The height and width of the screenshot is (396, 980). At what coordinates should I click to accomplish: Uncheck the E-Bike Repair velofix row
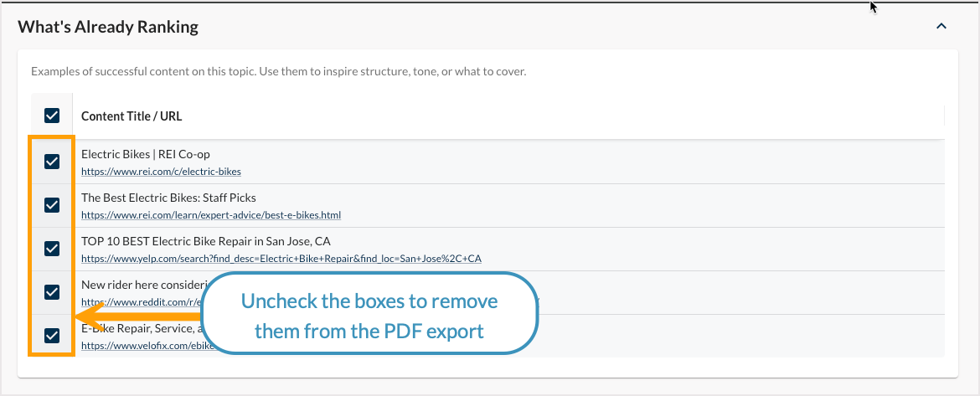pyautogui.click(x=52, y=336)
